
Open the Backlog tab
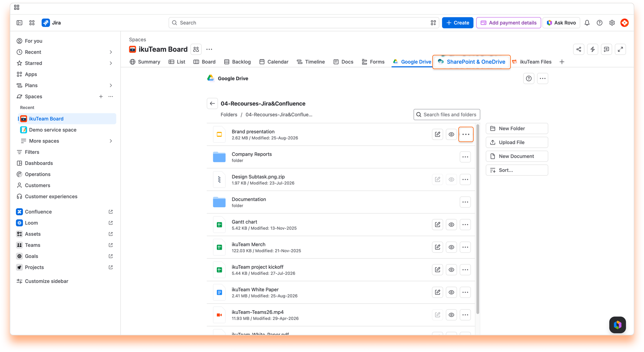point(237,62)
